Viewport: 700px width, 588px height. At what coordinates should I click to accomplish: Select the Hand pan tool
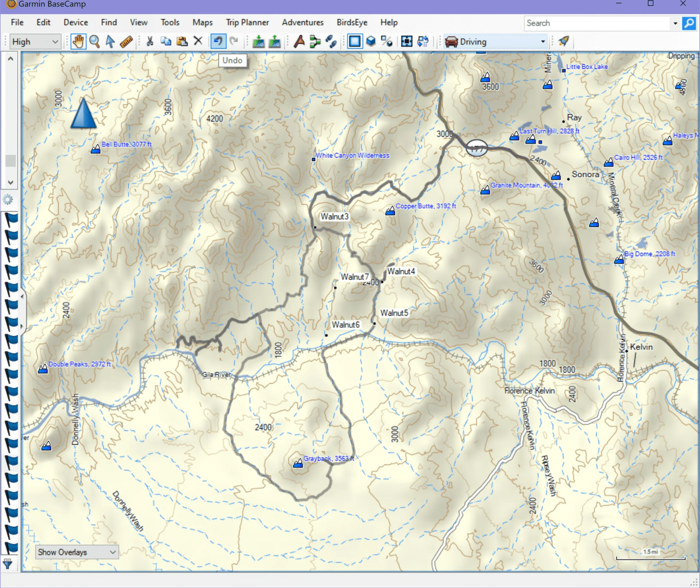[78, 42]
